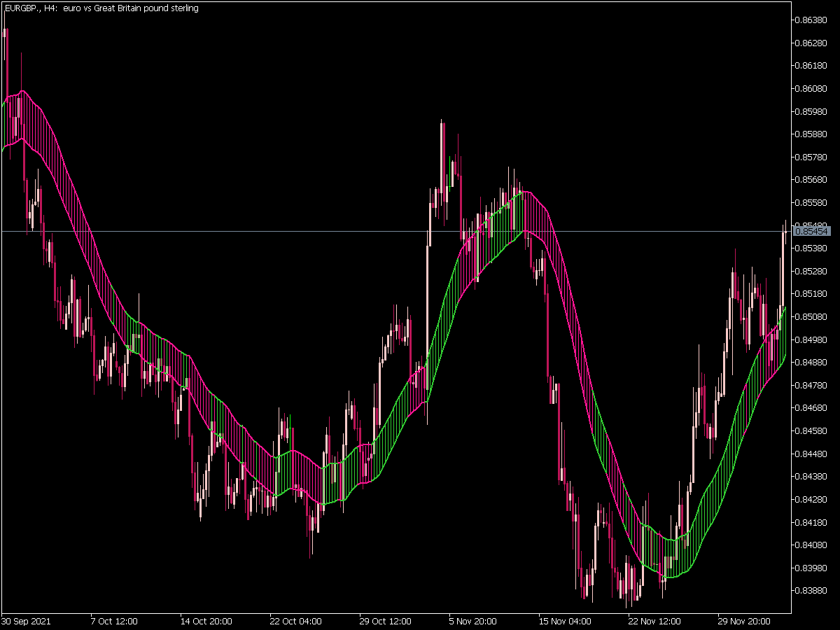Click price scale value 0.84680

tap(813, 407)
